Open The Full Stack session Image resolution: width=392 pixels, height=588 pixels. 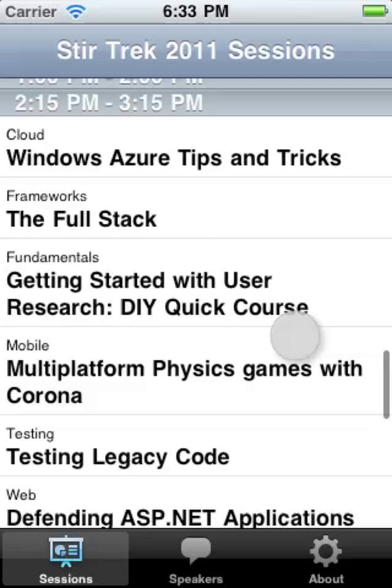pos(196,208)
